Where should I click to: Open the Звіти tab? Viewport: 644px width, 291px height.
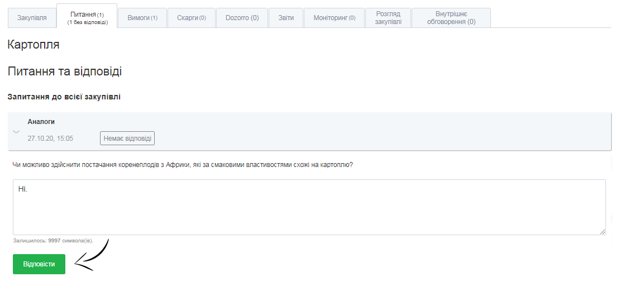pos(286,18)
